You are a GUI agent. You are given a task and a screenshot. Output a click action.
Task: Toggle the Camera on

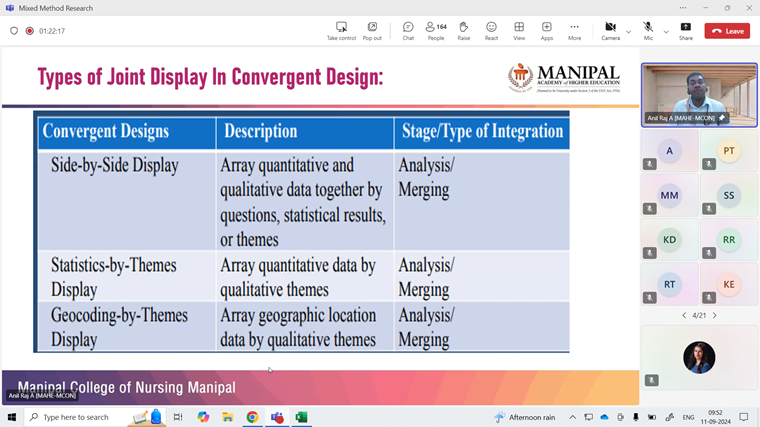pos(610,31)
